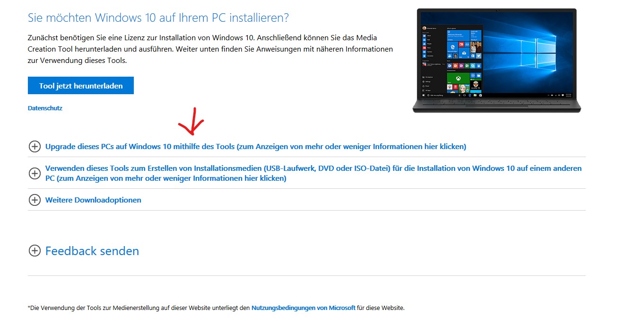Expand the Installationsmedien erstellen section text
The height and width of the screenshot is (336, 644).
313,173
